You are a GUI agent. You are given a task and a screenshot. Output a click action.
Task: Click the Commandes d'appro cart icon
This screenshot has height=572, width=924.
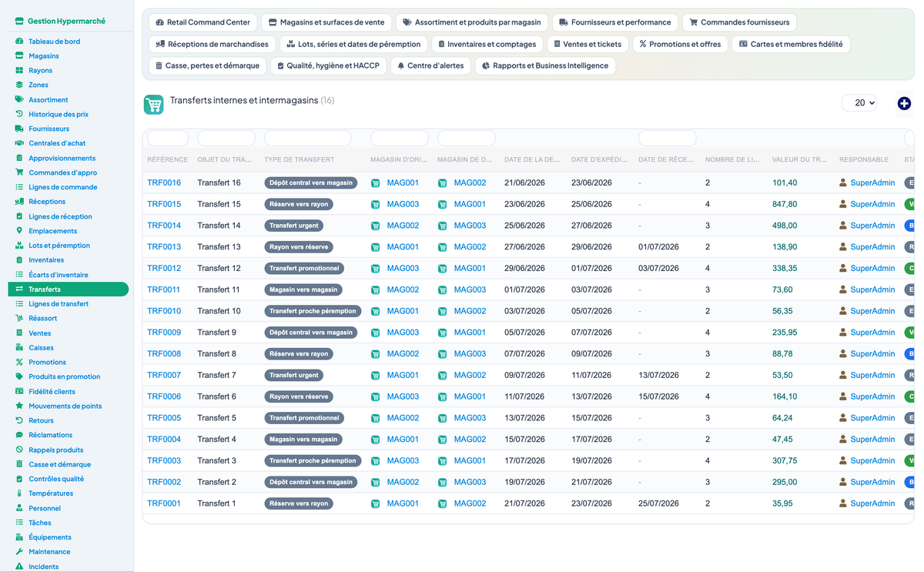19,172
